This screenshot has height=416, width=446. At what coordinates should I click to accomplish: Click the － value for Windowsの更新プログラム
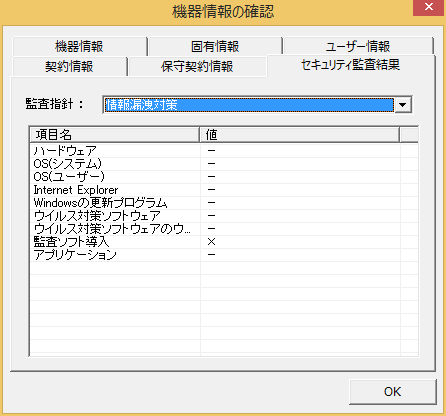pyautogui.click(x=211, y=203)
